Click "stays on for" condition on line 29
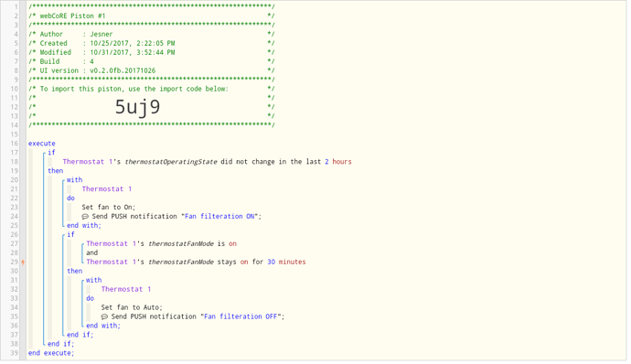This screenshot has height=364, width=631. [x=241, y=262]
